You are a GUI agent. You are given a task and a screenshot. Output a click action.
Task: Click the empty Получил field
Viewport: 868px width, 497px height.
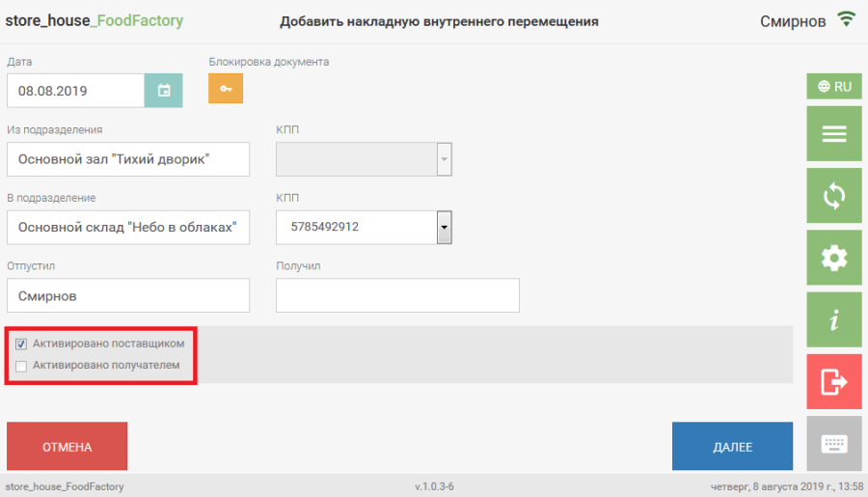tap(397, 295)
